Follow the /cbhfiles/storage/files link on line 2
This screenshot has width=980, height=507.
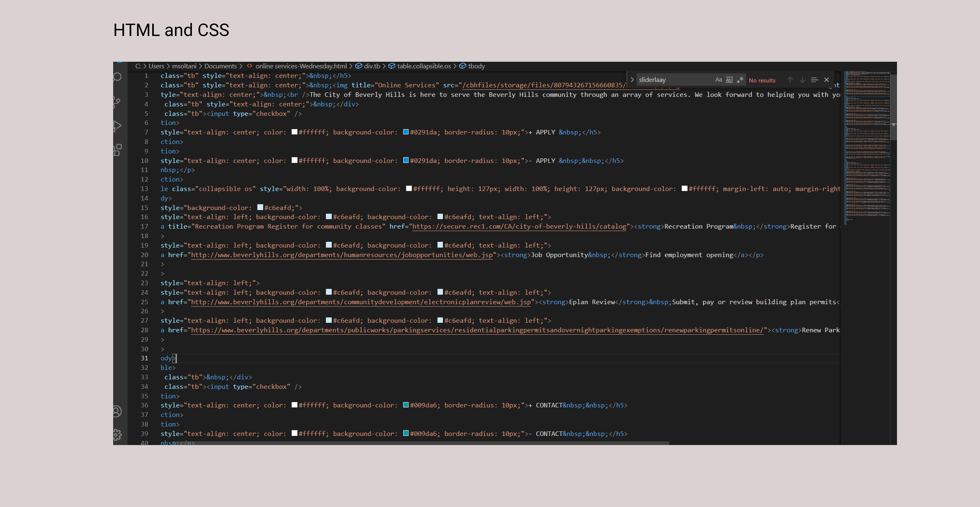point(544,85)
